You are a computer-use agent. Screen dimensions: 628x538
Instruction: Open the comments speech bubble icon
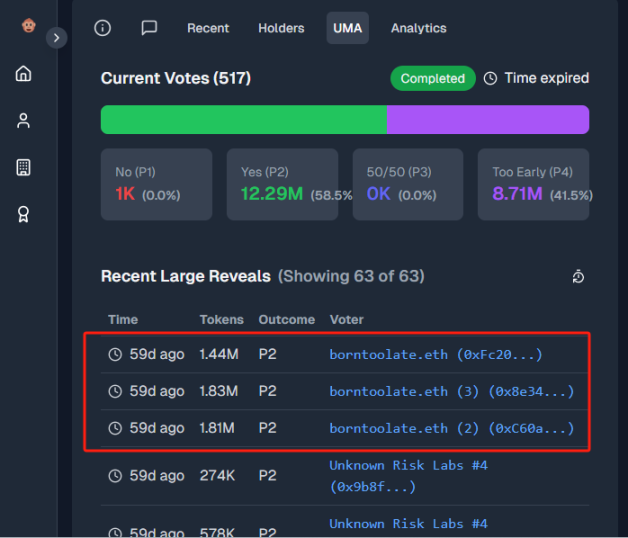tap(149, 28)
